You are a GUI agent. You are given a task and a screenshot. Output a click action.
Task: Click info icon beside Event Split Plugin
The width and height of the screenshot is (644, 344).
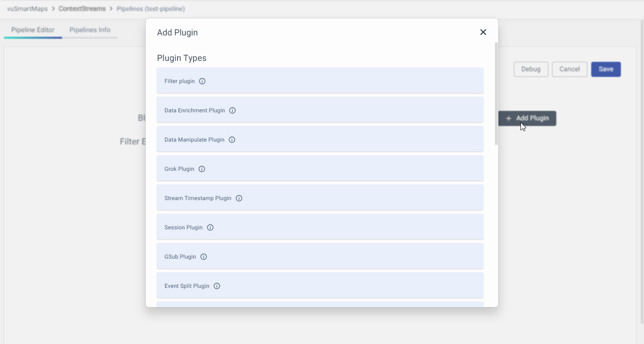[217, 286]
